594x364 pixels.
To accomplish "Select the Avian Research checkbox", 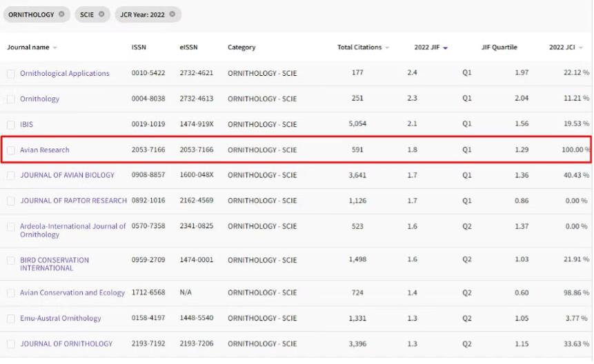I will point(11,150).
